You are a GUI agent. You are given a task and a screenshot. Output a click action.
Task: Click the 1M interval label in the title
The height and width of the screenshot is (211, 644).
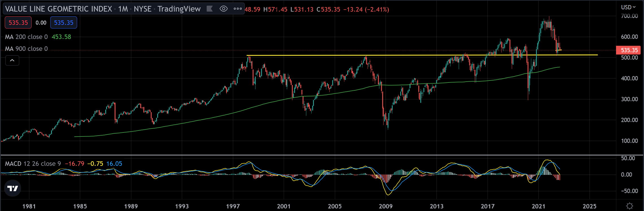pyautogui.click(x=123, y=9)
